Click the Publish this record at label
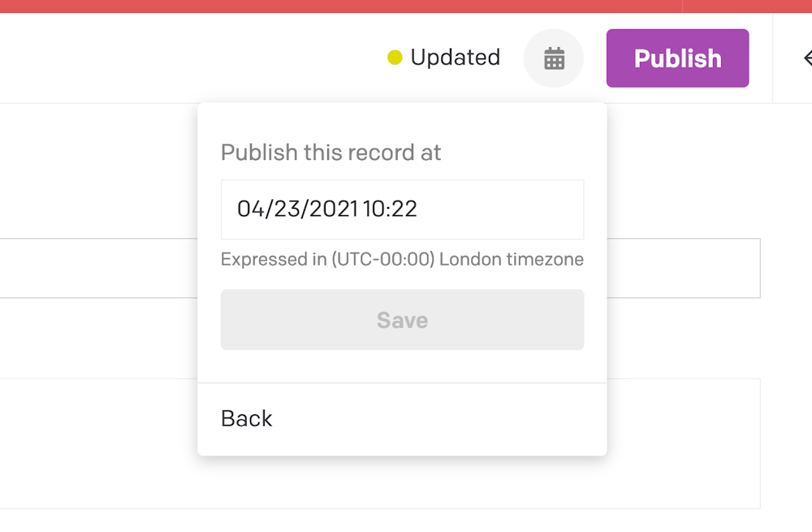Image resolution: width=812 pixels, height=532 pixels. click(331, 153)
